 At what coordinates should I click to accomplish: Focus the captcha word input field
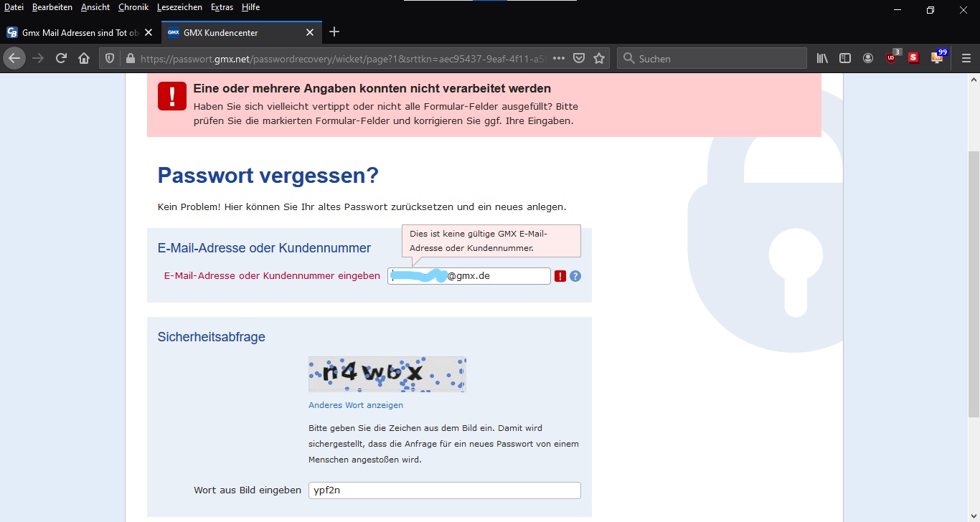coord(445,490)
